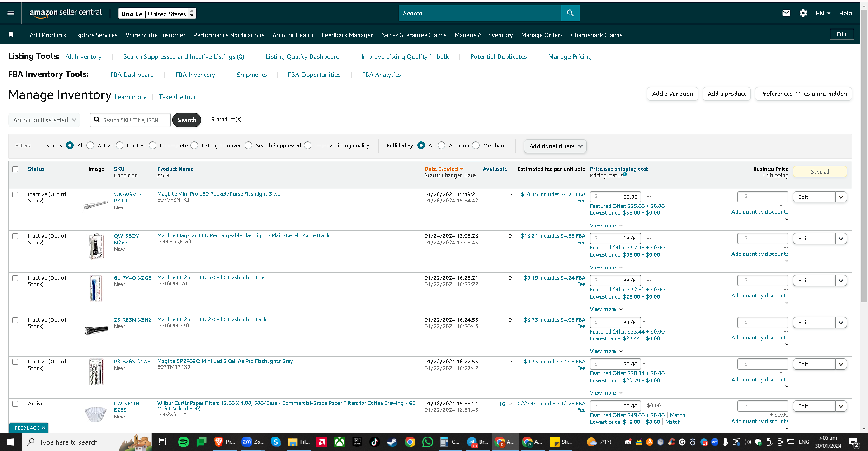Click the top Search bar in header
This screenshot has width=868, height=451.
tap(480, 13)
